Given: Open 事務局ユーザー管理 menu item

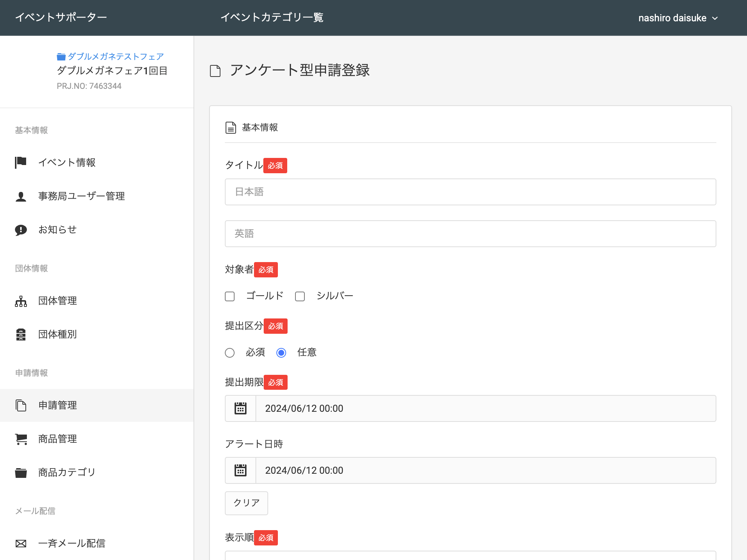Looking at the screenshot, I should click(97, 196).
